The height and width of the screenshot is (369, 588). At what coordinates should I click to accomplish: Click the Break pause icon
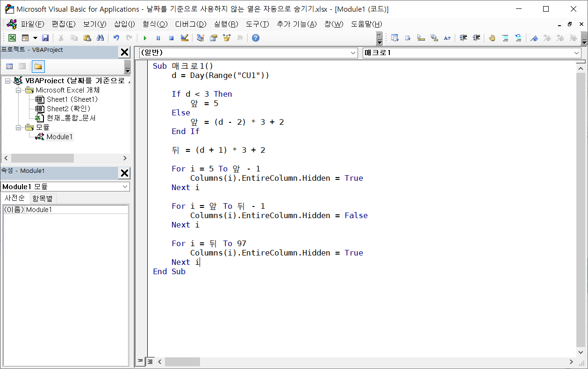point(158,38)
